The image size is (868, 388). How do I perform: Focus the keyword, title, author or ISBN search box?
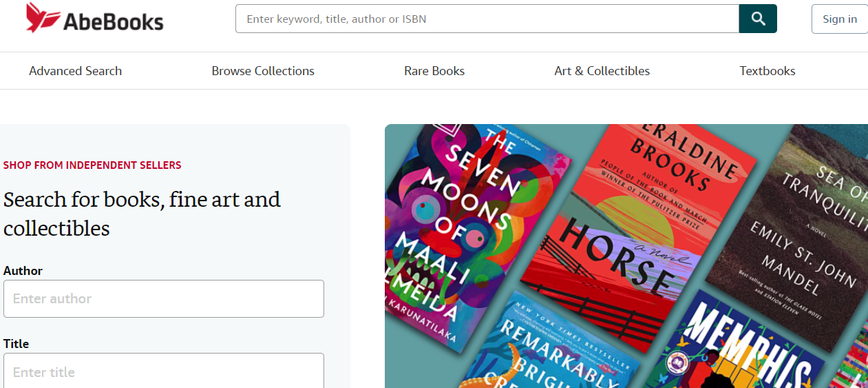coord(487,19)
